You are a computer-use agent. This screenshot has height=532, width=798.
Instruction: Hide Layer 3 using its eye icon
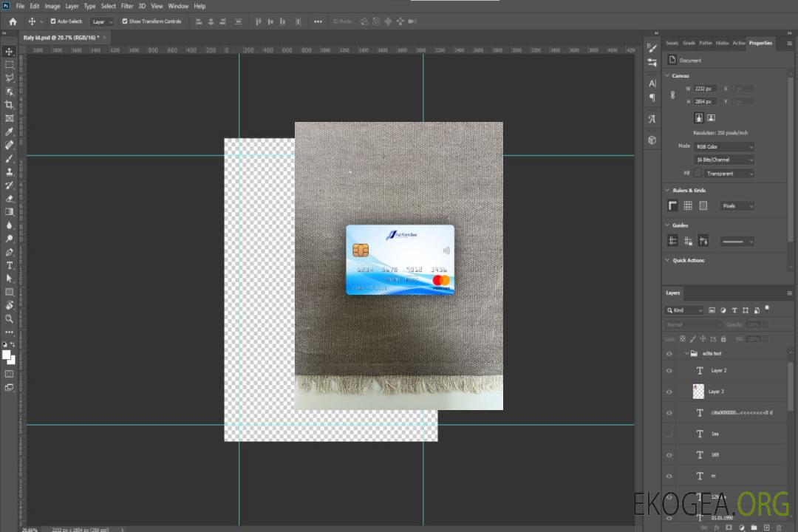(669, 392)
